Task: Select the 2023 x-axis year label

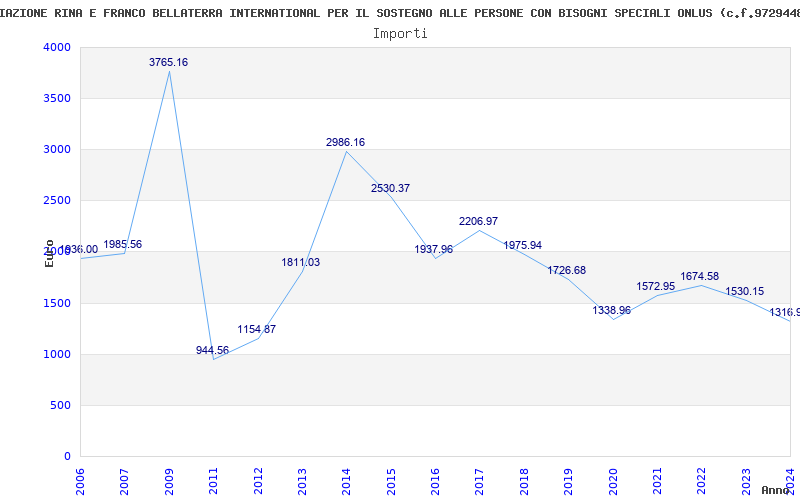Action: [746, 481]
